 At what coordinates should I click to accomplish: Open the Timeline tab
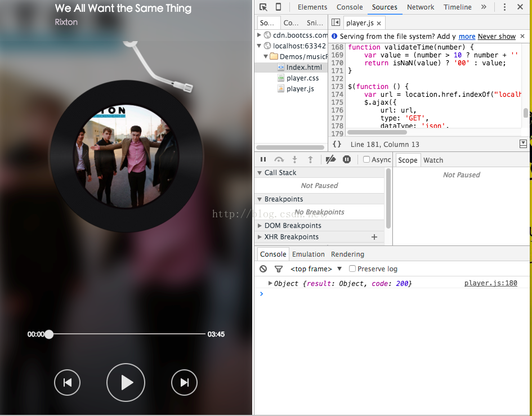point(457,7)
